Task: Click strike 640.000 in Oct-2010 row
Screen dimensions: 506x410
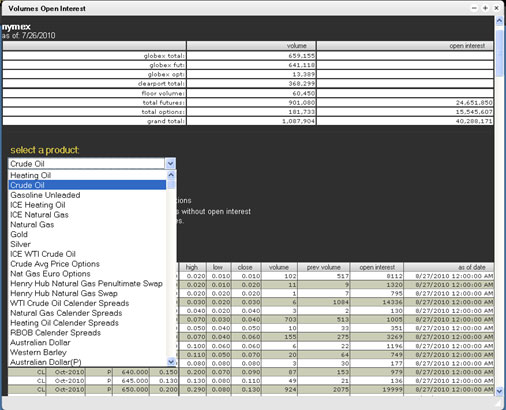Action: (x=135, y=372)
